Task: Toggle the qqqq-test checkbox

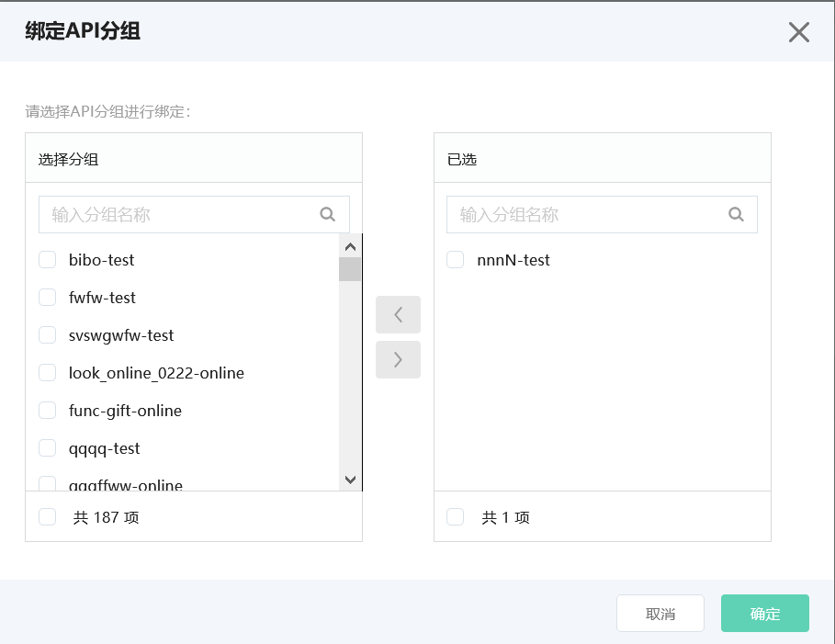Action: point(48,448)
